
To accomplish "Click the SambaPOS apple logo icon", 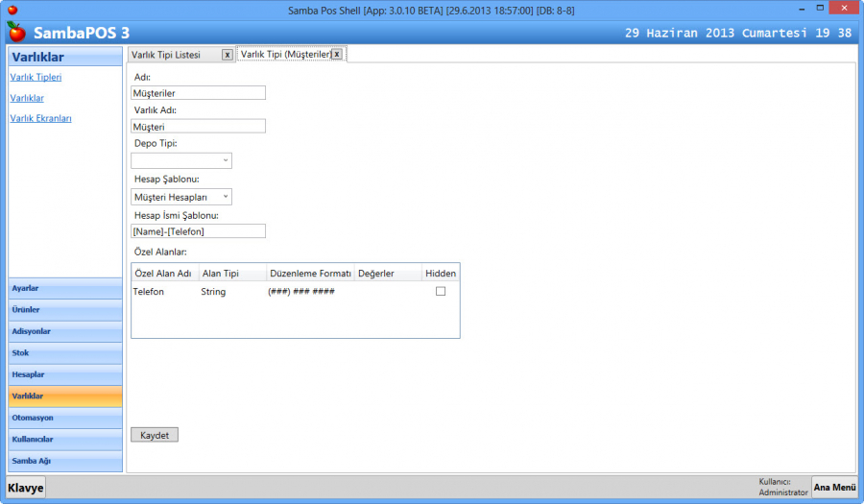I will (15, 32).
